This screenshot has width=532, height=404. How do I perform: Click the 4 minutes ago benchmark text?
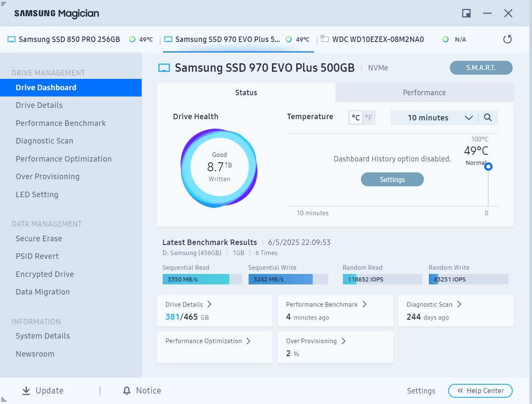coord(307,317)
